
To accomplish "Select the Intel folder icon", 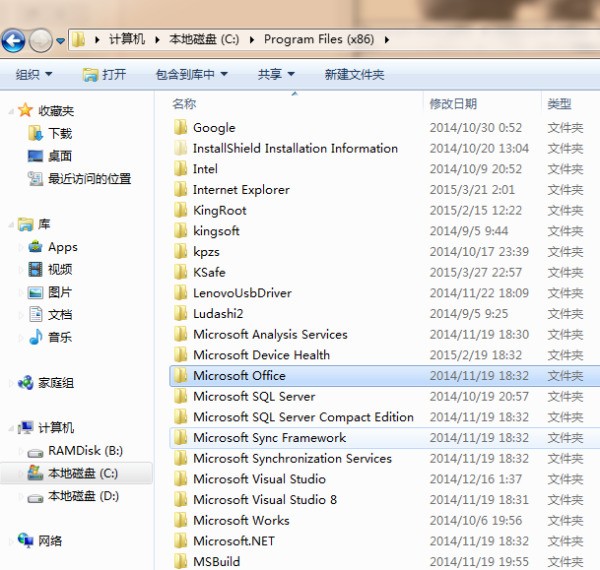I will point(180,169).
